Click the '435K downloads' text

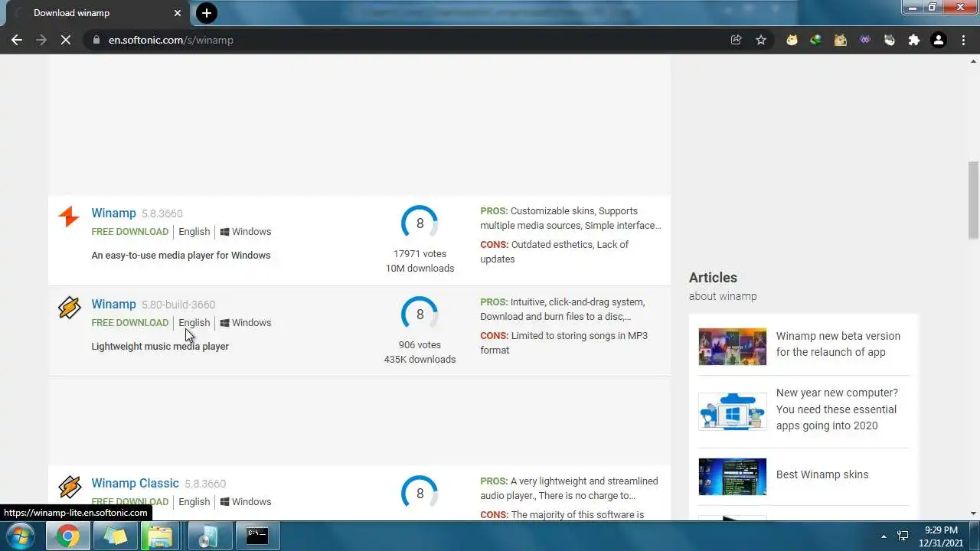tap(420, 360)
